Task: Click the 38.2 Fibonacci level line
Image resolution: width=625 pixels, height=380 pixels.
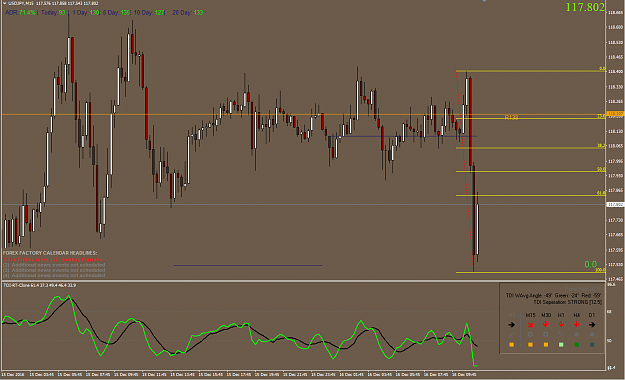Action: pyautogui.click(x=531, y=148)
